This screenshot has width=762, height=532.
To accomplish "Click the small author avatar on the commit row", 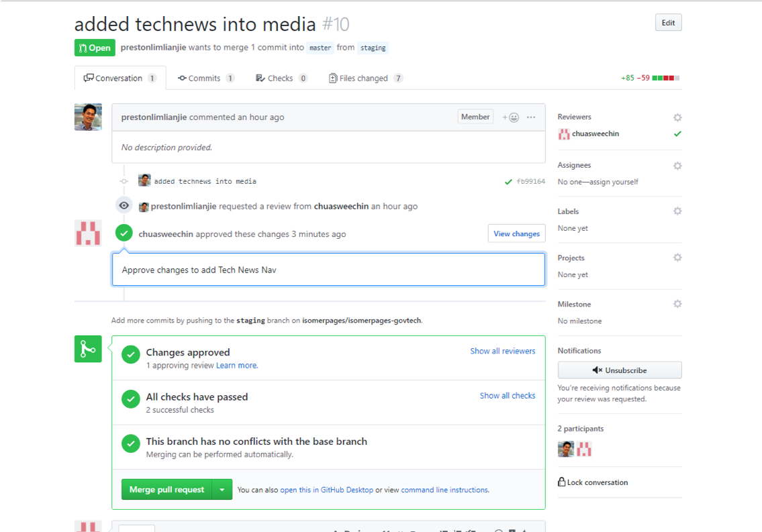I will tap(144, 180).
